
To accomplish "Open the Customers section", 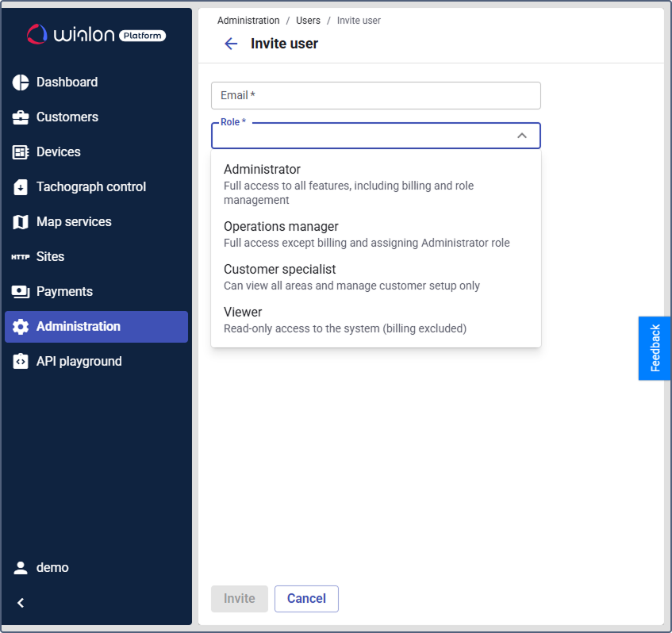I will click(67, 117).
